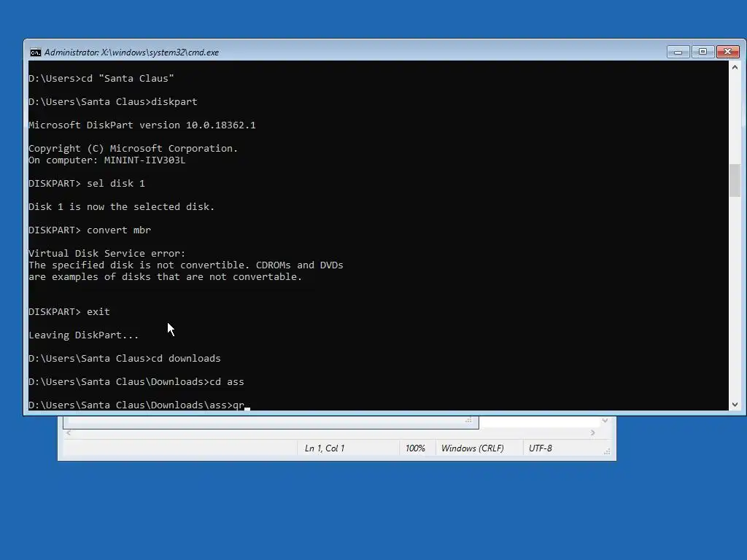The image size is (747, 560).
Task: Maximize the Administrator cmd.exe window
Action: click(703, 52)
